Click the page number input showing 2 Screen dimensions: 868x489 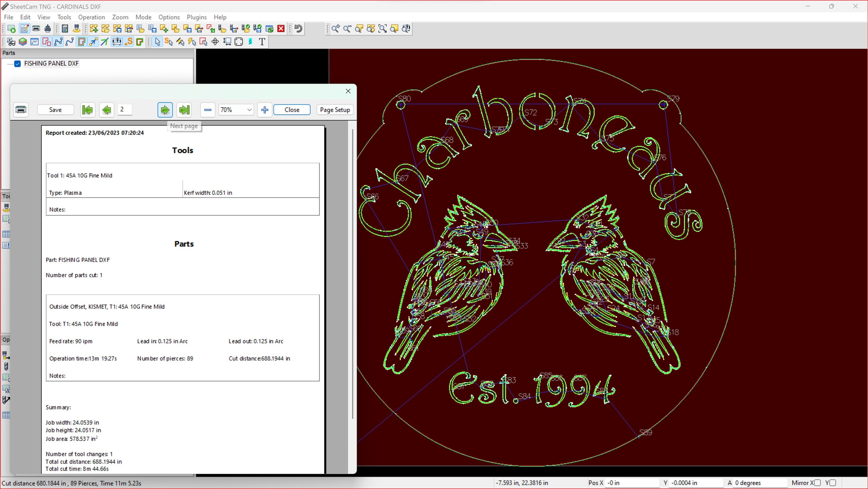[125, 110]
